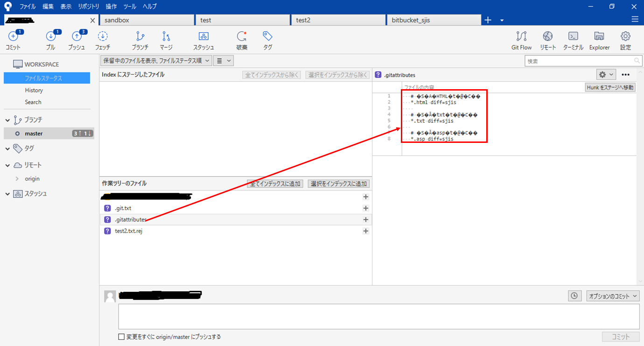Focus the search (検索) field
Viewport: 644px width, 346px height.
(x=583, y=61)
